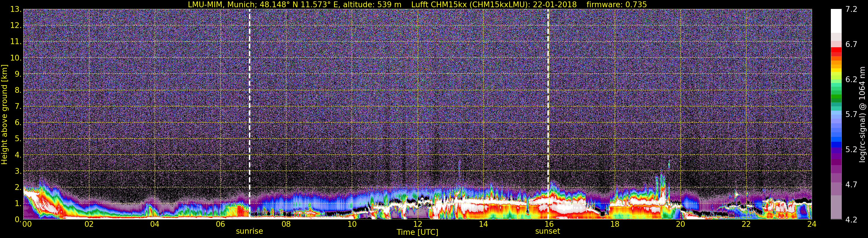Click colorbar tick value '4.2'
Image resolution: width=868 pixels, height=238 pixels.
[851, 220]
